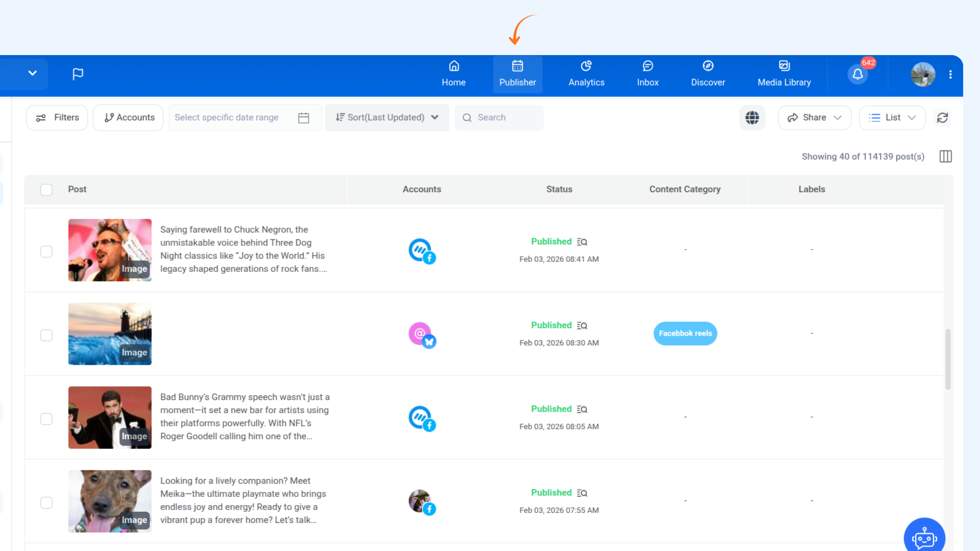Check the Bad Bunny post checkbox
Image resolution: width=980 pixels, height=551 pixels.
46,419
